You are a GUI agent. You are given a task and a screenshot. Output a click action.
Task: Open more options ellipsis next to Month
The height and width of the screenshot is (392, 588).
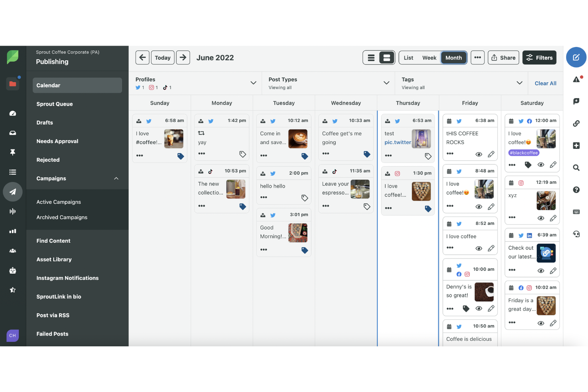coord(478,58)
